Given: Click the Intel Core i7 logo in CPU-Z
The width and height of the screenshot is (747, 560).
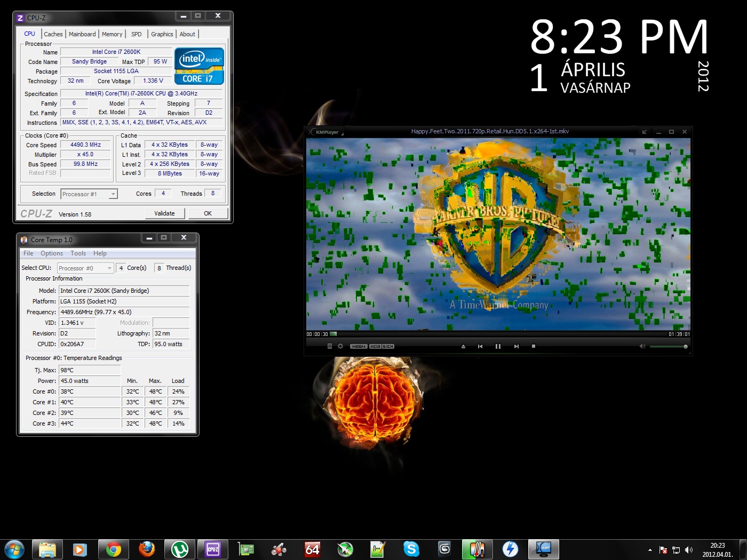Looking at the screenshot, I should [x=199, y=66].
